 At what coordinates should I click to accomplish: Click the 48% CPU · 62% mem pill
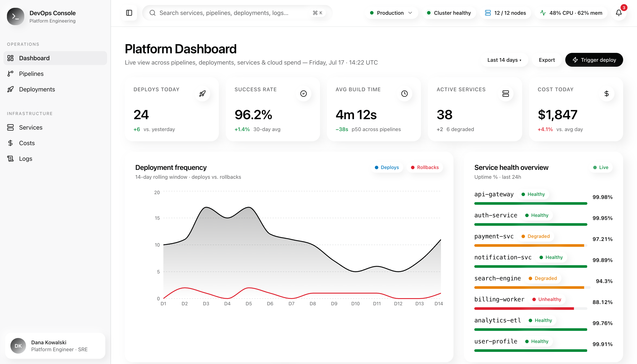click(x=571, y=13)
